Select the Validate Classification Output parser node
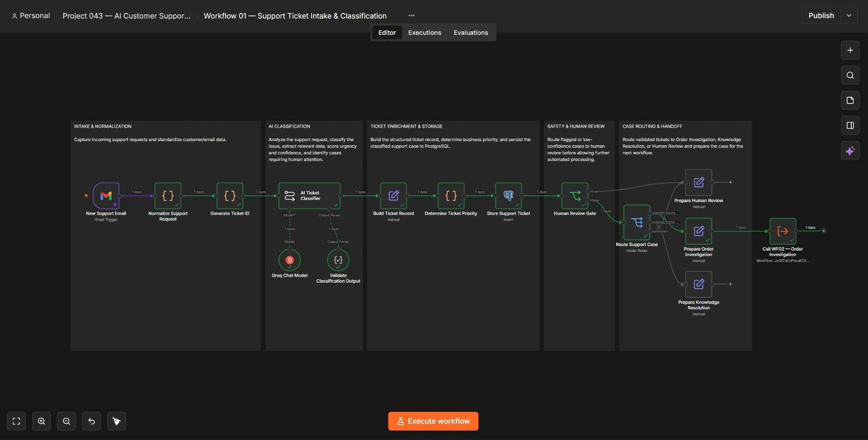Image resolution: width=868 pixels, height=440 pixels. click(x=338, y=260)
